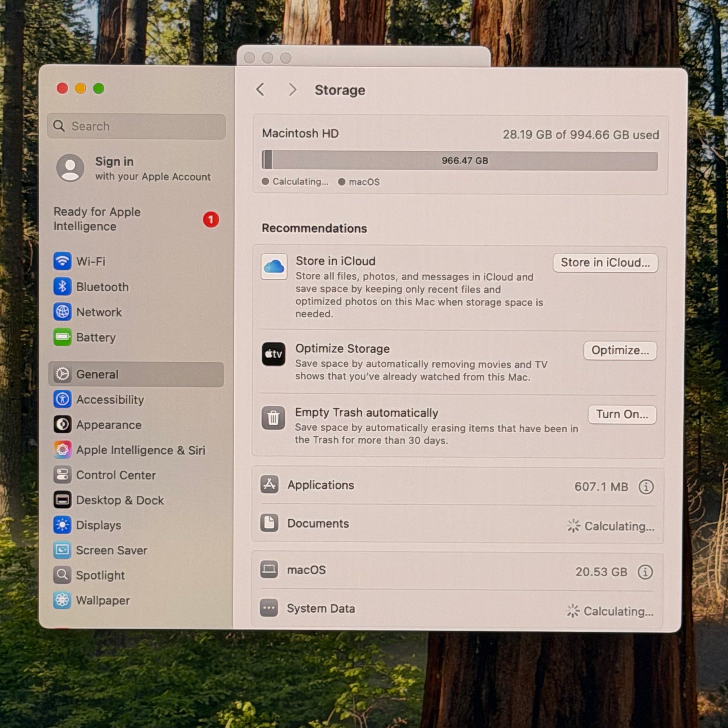Select General in the sidebar

pyautogui.click(x=136, y=375)
